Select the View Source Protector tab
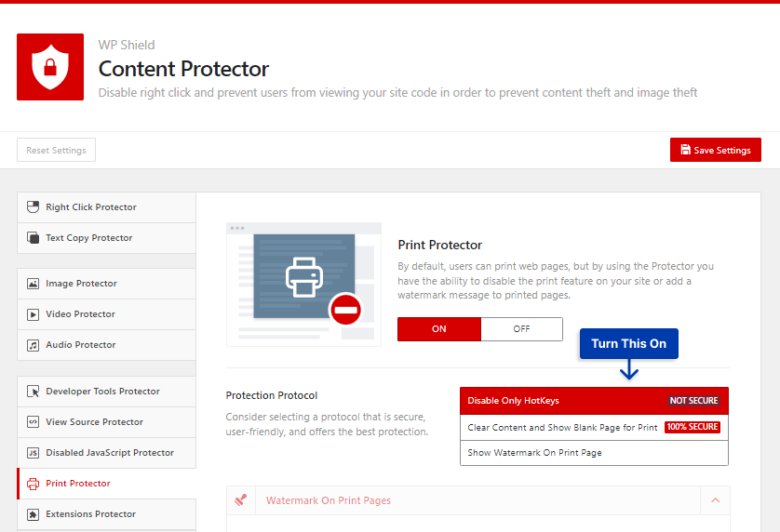This screenshot has width=780, height=532. (x=106, y=422)
